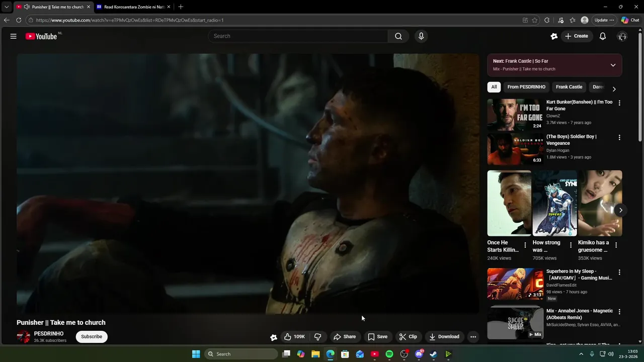Viewport: 644px width, 362px height.
Task: Click the search magnifier button
Action: [398, 36]
